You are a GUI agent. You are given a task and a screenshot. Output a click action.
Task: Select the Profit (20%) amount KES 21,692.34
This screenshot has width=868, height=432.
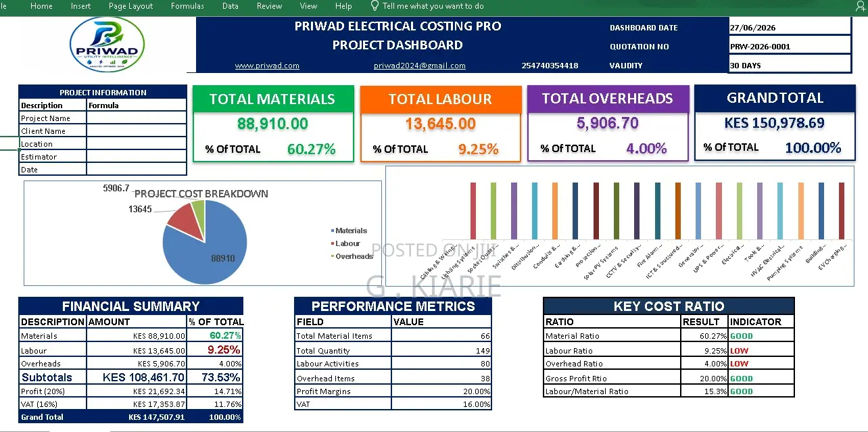pos(137,391)
